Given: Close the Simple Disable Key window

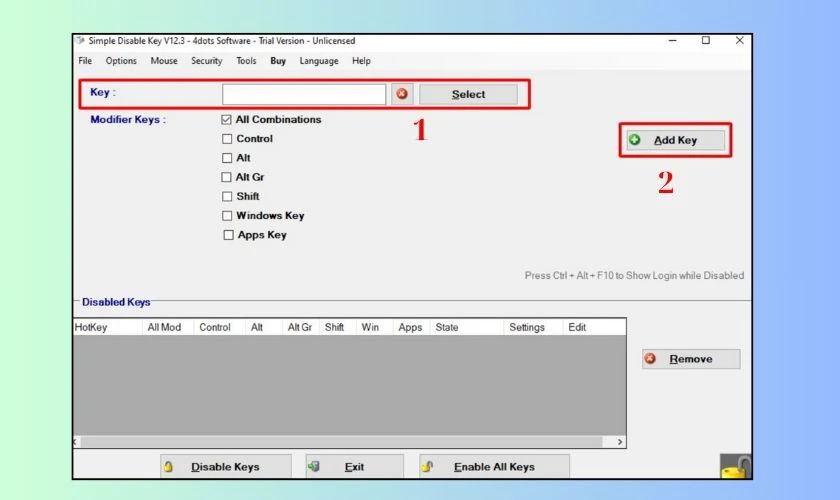Looking at the screenshot, I should [739, 41].
